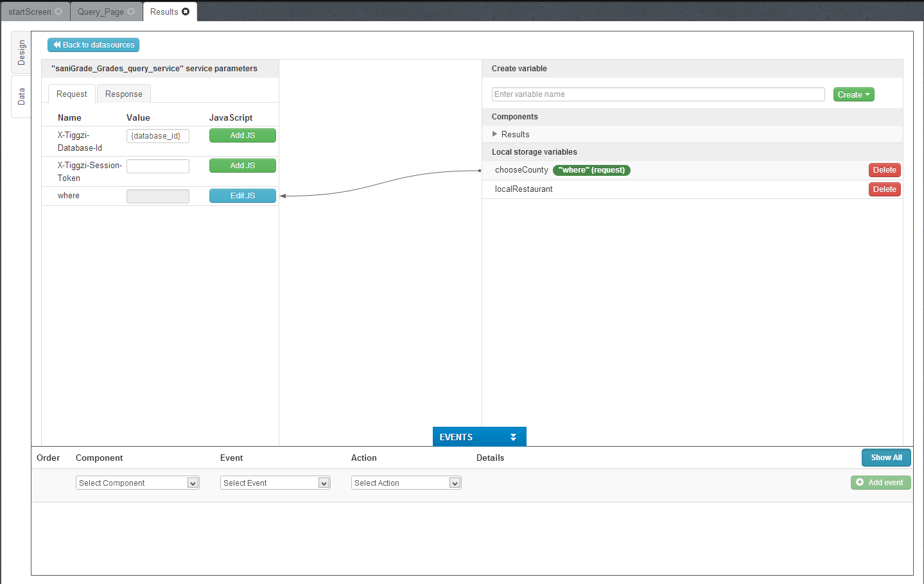Collapse the EVENTS panel with double-chevron icon

[x=513, y=437]
